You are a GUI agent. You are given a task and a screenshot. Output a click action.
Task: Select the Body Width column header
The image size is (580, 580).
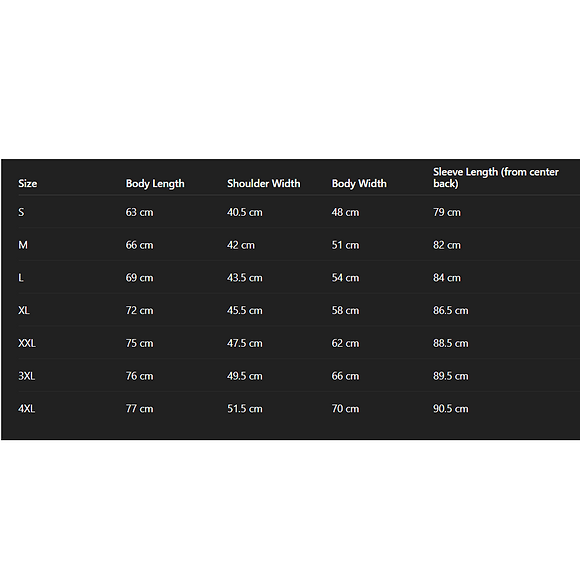(x=359, y=184)
